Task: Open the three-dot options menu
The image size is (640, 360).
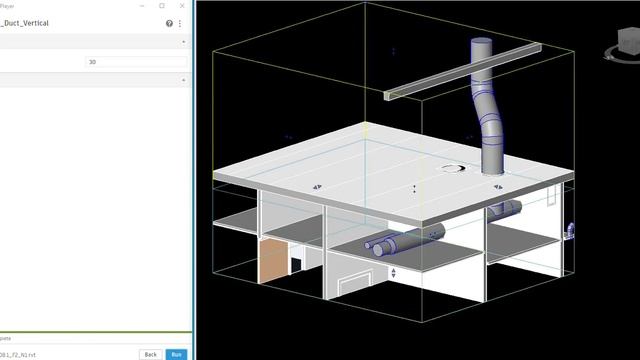Action: point(180,23)
